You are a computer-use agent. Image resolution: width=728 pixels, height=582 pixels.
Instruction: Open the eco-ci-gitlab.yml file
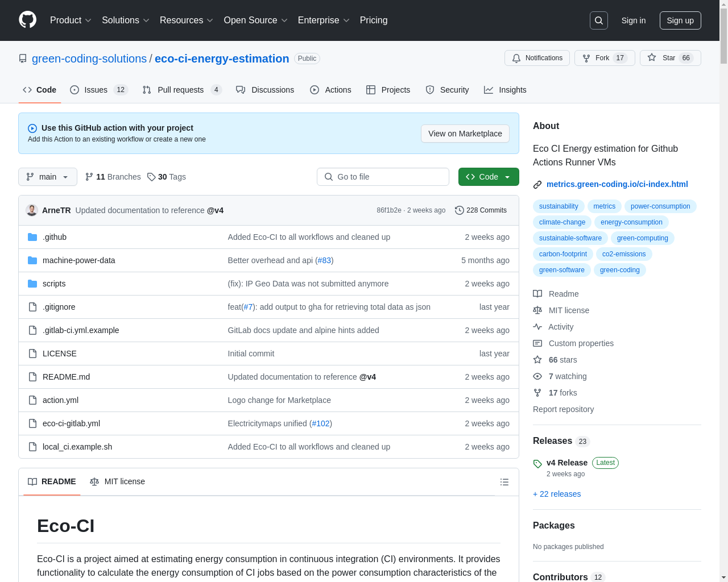(x=71, y=423)
